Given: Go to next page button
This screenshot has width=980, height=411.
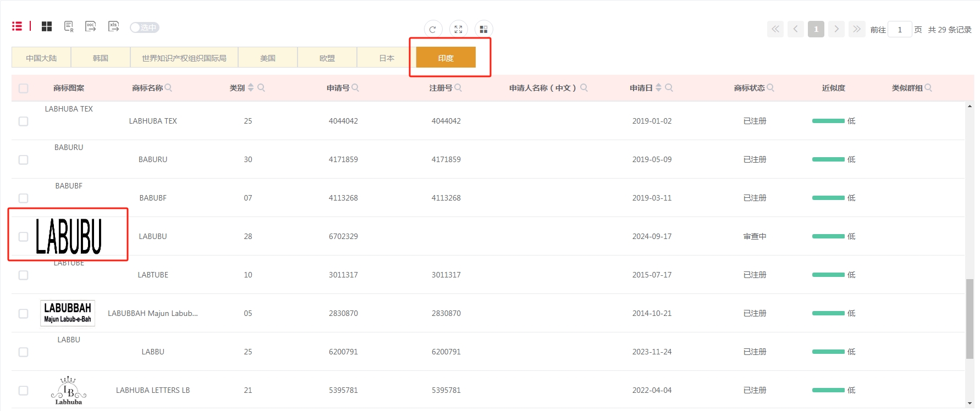Looking at the screenshot, I should (x=836, y=29).
